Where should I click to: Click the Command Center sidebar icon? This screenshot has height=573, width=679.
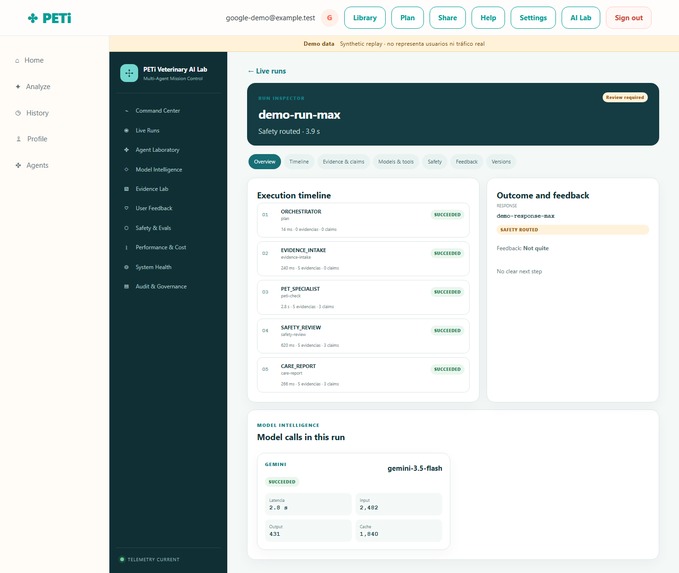[126, 111]
